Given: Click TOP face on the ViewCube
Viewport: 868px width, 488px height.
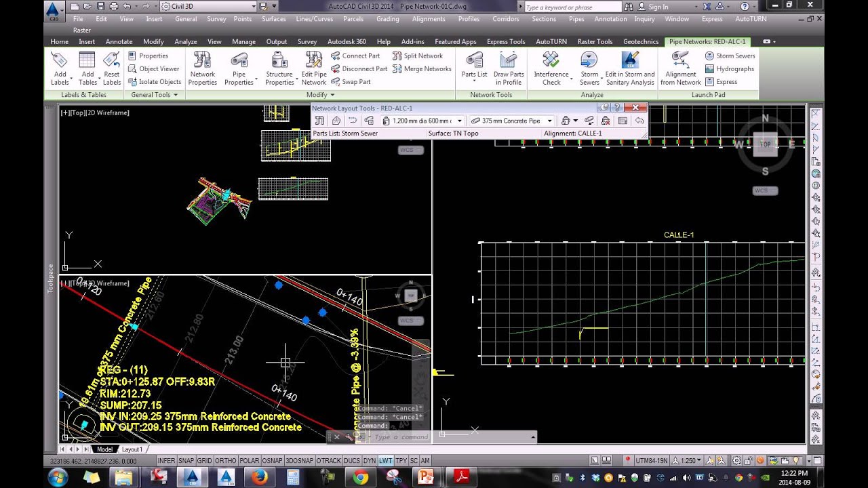Looking at the screenshot, I should 766,144.
